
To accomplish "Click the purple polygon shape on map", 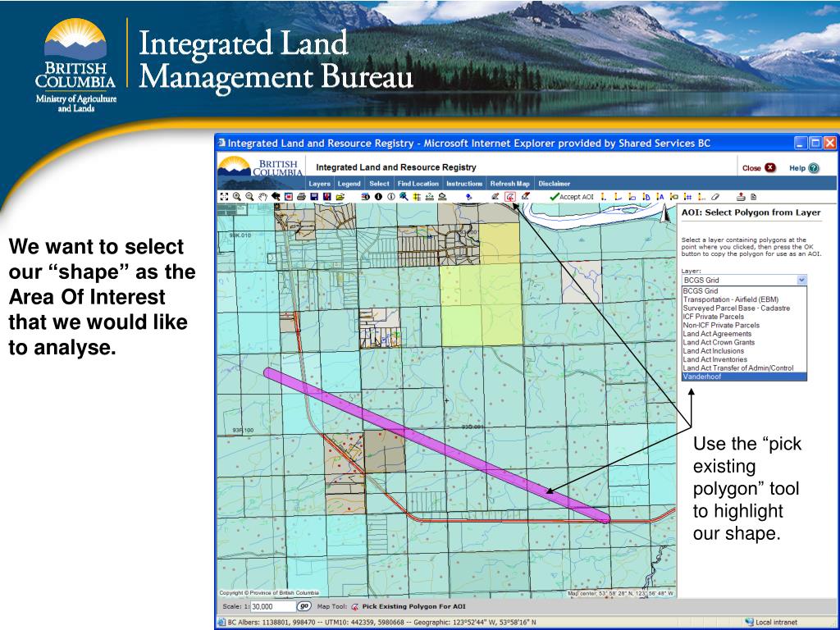I will coord(436,444).
